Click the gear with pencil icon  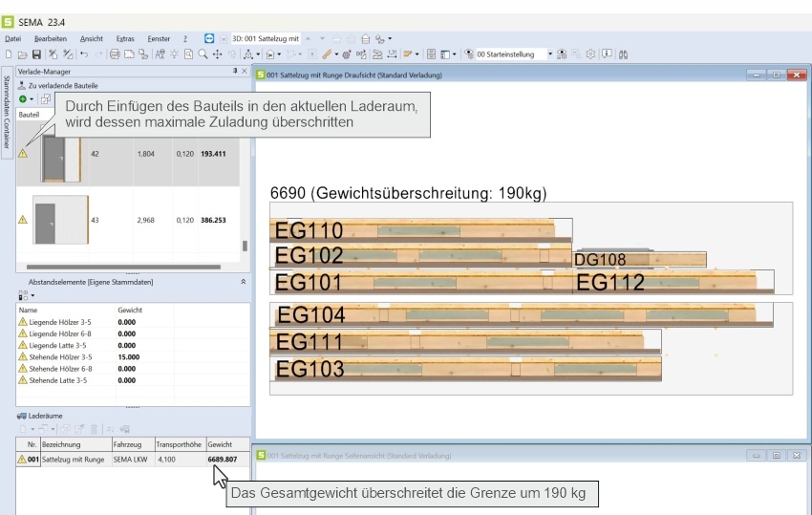pyautogui.click(x=347, y=54)
